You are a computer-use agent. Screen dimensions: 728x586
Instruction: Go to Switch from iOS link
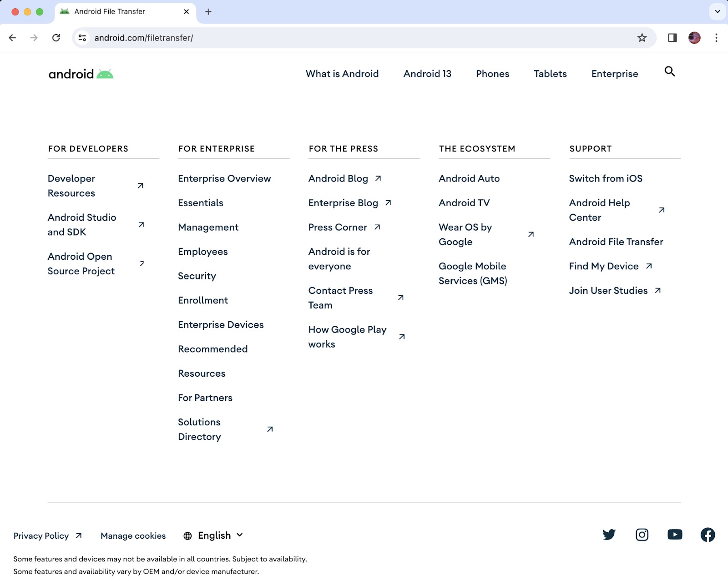point(605,178)
